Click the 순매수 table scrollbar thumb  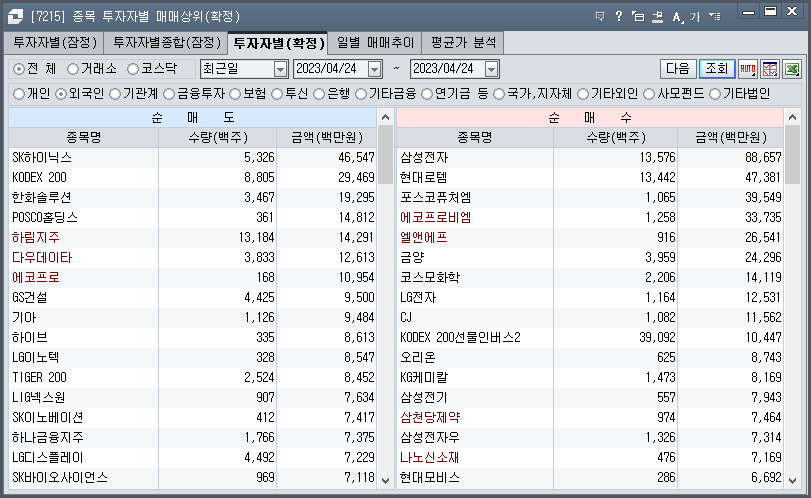[x=792, y=155]
